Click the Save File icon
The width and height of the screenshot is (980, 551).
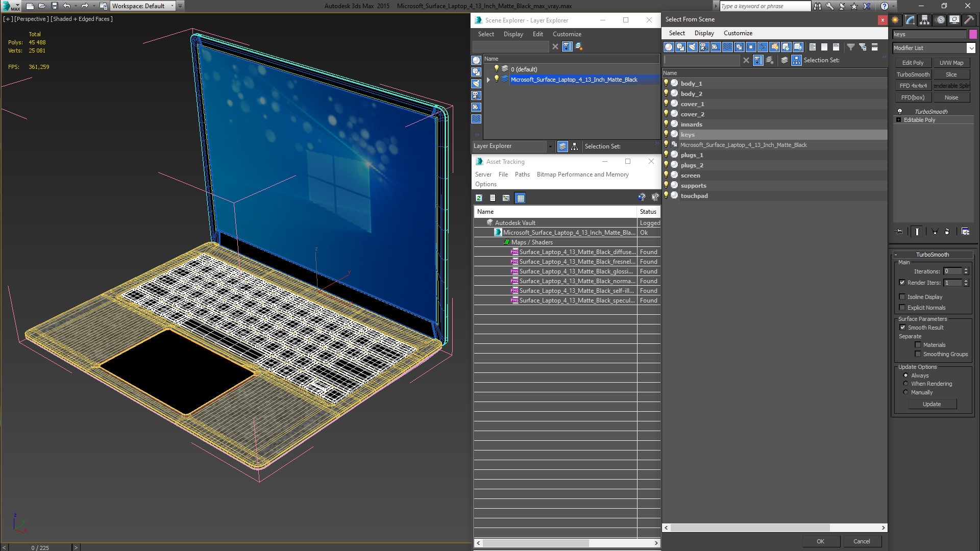(55, 6)
